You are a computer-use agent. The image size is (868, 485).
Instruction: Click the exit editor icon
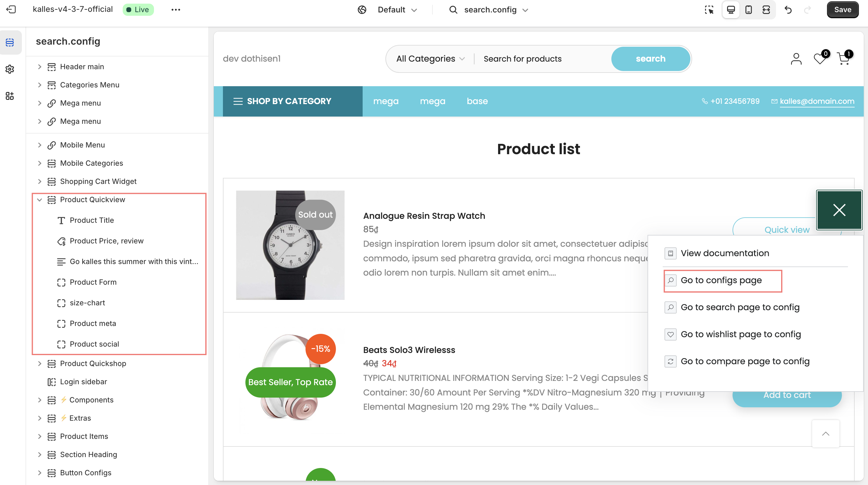[11, 9]
